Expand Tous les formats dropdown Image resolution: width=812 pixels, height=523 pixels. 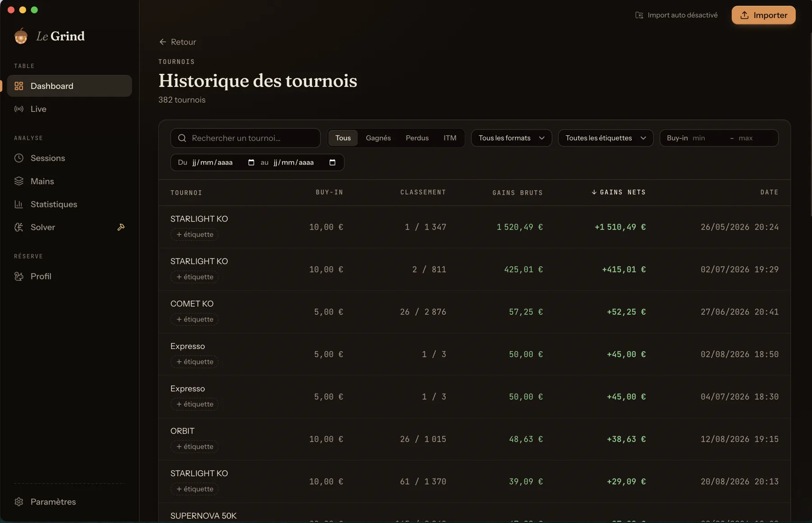512,138
